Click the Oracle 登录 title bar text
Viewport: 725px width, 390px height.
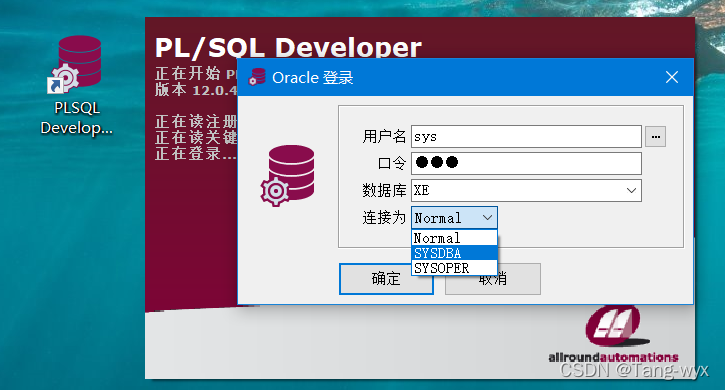(x=313, y=78)
